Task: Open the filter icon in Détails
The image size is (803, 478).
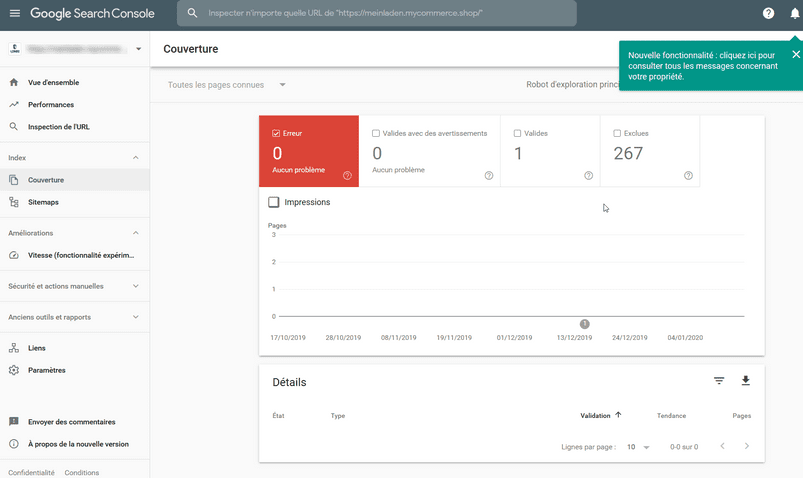Action: (719, 381)
